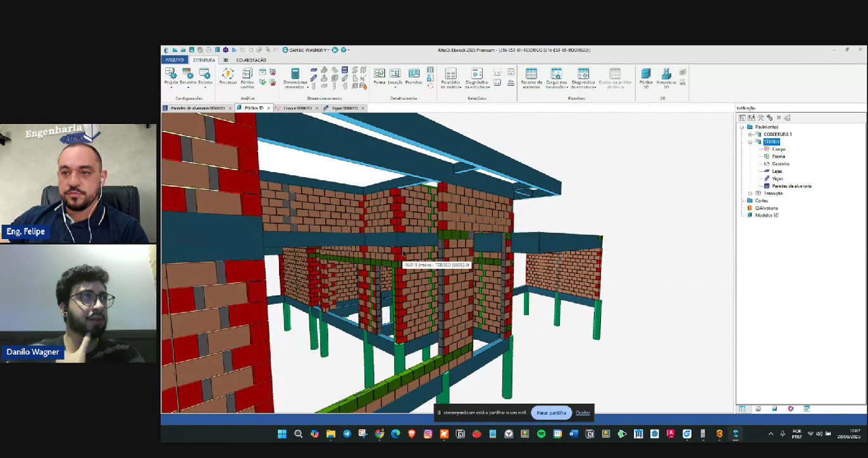Image resolution: width=868 pixels, height=458 pixels.
Task: Collapse the TÉRREO tree node
Action: [x=750, y=142]
